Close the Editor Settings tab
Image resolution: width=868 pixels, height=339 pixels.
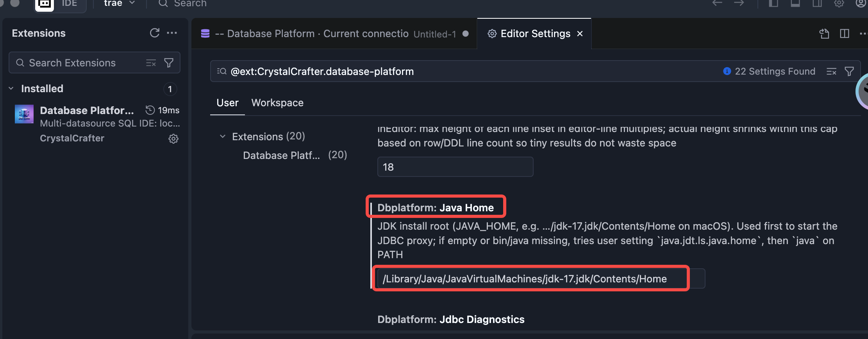click(x=580, y=34)
